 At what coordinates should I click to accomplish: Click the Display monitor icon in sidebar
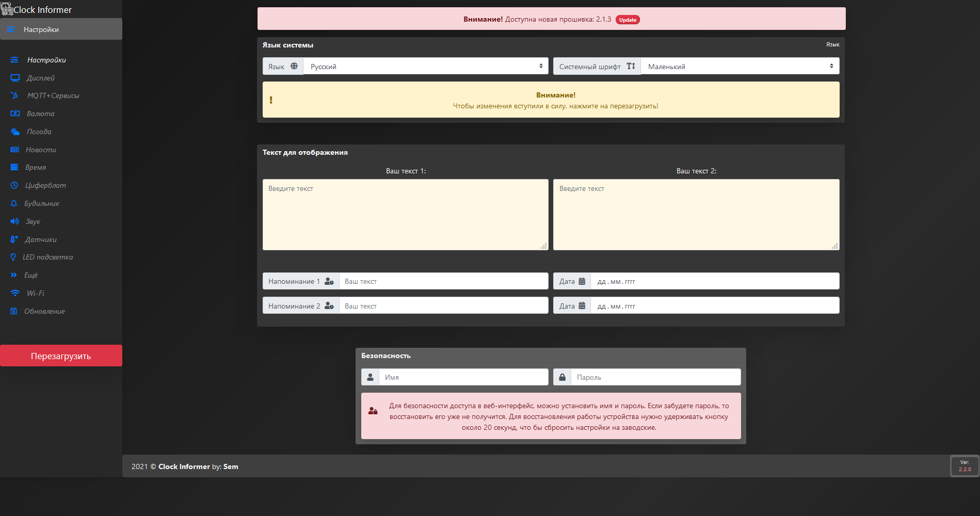pyautogui.click(x=15, y=78)
